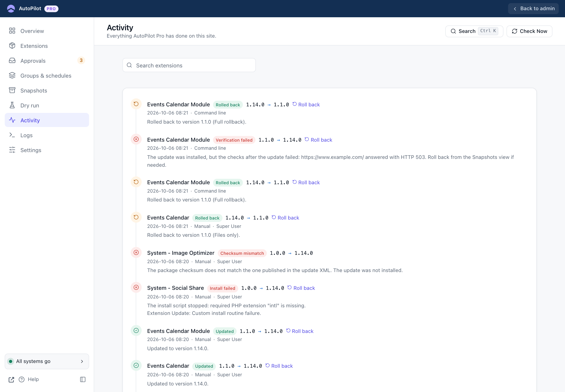Roll back Events Calendar Module Updated entry
This screenshot has height=392, width=565.
point(300,331)
